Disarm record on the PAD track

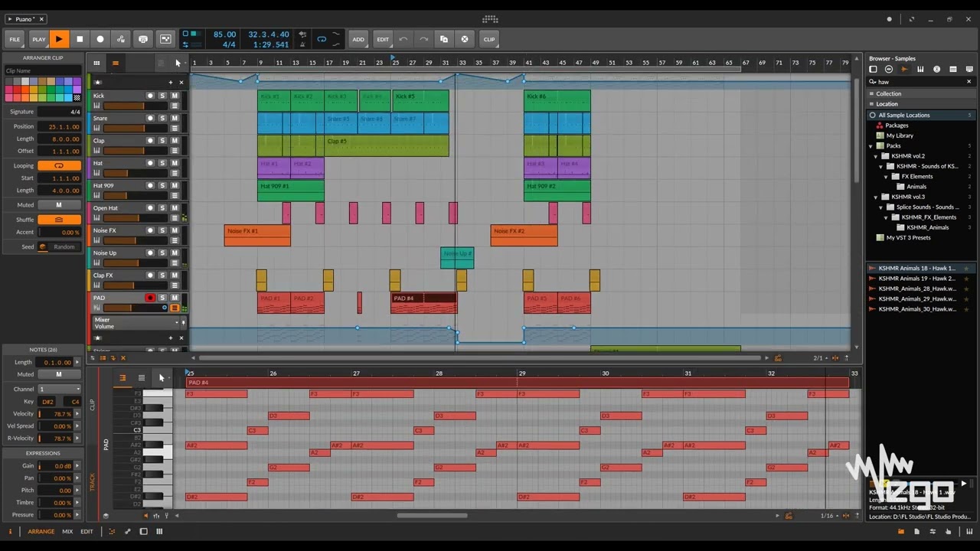pyautogui.click(x=150, y=298)
